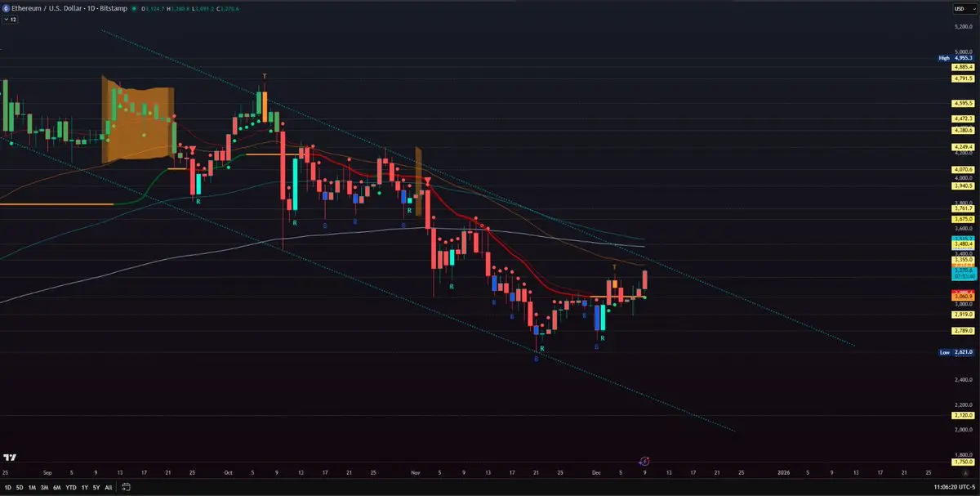Click the 3,355.0 yellow price level label
The image size is (980, 496).
[961, 260]
